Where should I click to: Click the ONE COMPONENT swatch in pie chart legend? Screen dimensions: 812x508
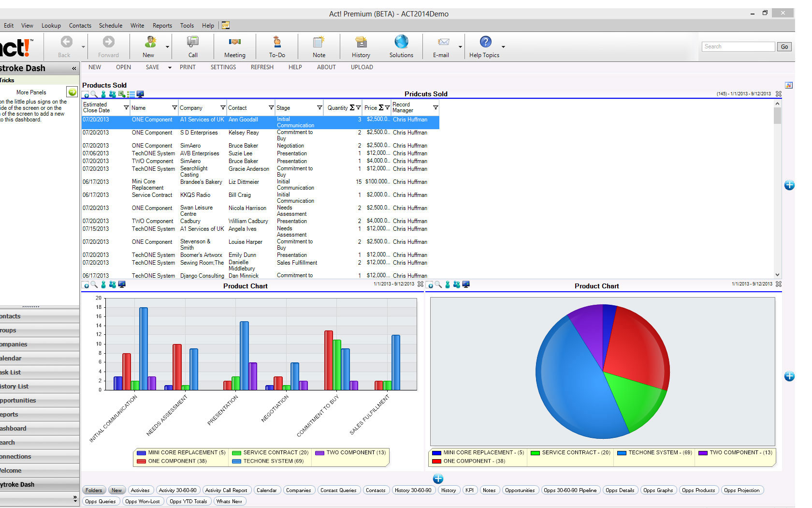click(x=437, y=462)
